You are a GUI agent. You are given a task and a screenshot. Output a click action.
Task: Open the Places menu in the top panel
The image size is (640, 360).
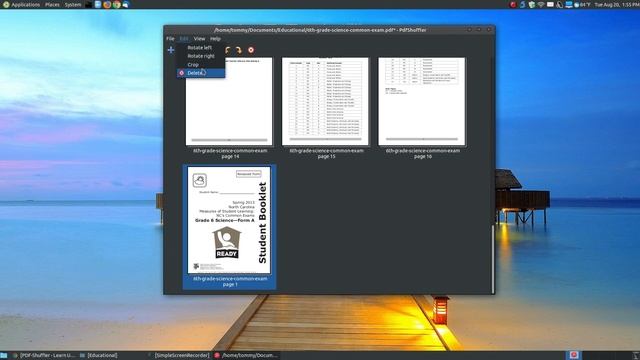click(x=52, y=4)
